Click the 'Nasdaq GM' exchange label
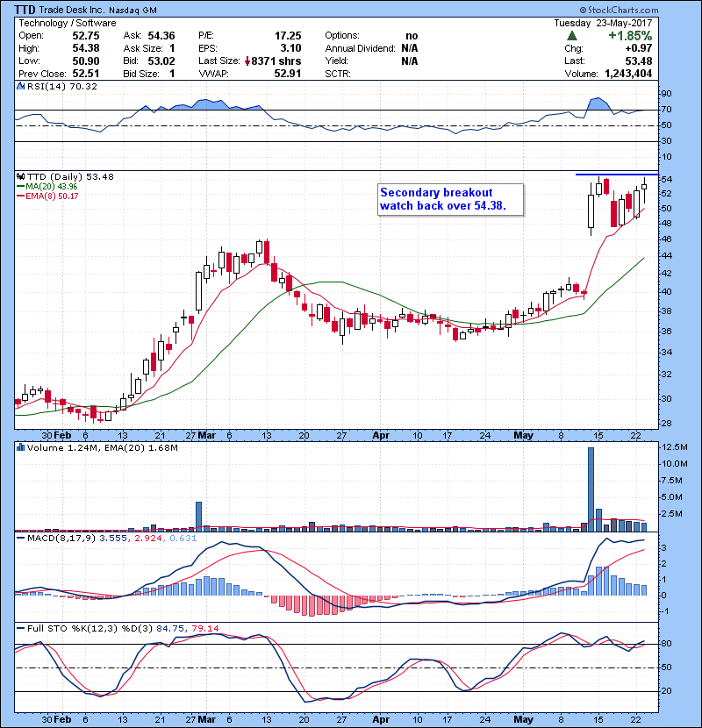Screen dimensions: 702x728 coord(133,11)
